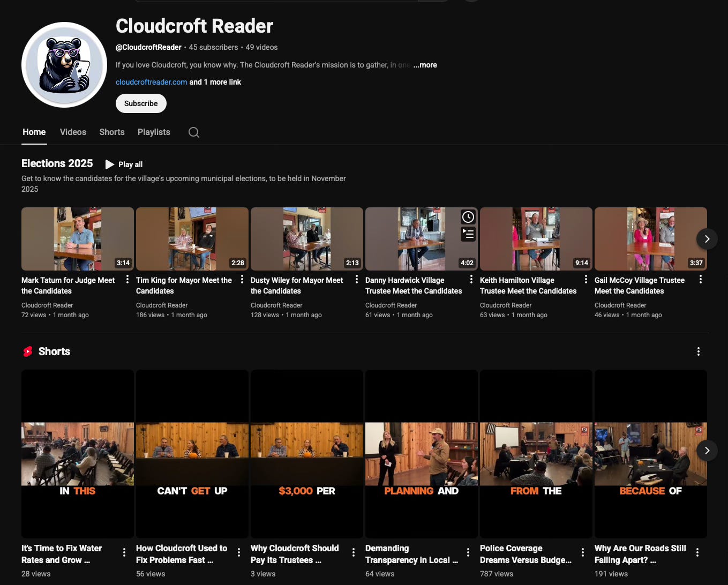The image size is (728, 585).
Task: Click Add to queue icon on Danny Hardwick thumbnail
Action: 468,234
